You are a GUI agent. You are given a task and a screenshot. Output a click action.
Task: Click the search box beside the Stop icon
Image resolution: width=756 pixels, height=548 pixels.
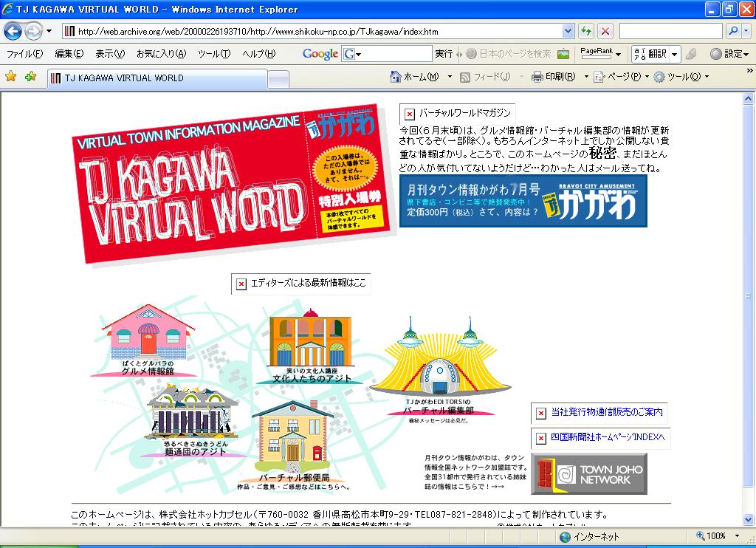[670, 31]
